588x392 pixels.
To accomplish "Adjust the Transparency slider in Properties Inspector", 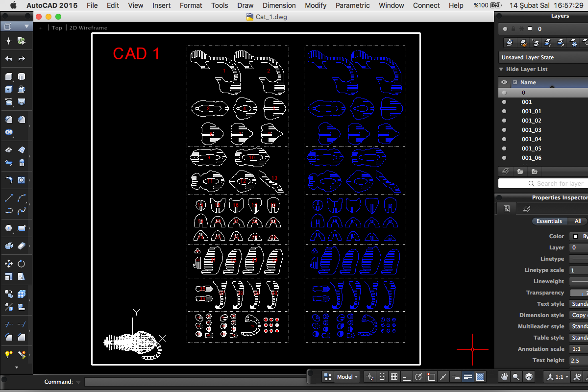I will 579,293.
